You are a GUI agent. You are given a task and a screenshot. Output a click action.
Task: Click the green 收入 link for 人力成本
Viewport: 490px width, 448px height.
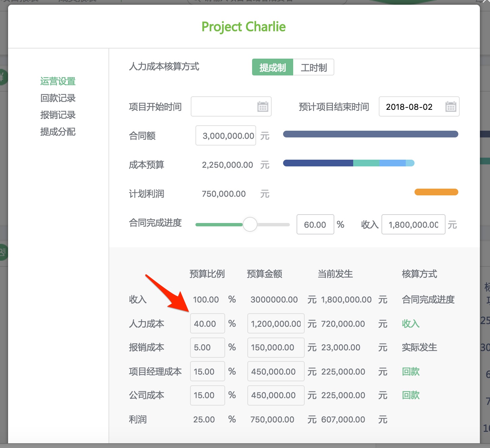click(410, 323)
